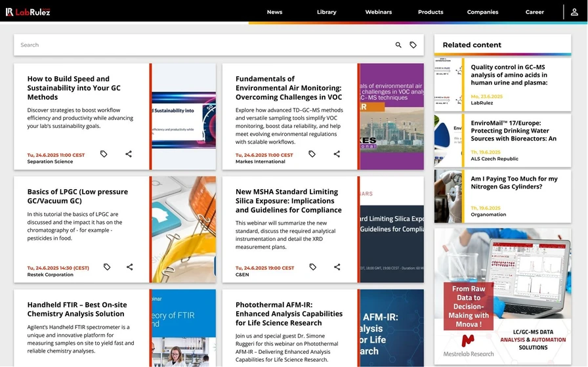This screenshot has height=367, width=588.
Task: Open the user account profile icon
Action: coord(574,12)
